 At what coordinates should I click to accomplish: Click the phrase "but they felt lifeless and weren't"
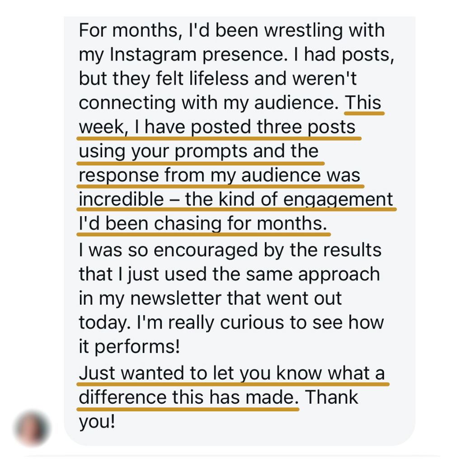(218, 79)
